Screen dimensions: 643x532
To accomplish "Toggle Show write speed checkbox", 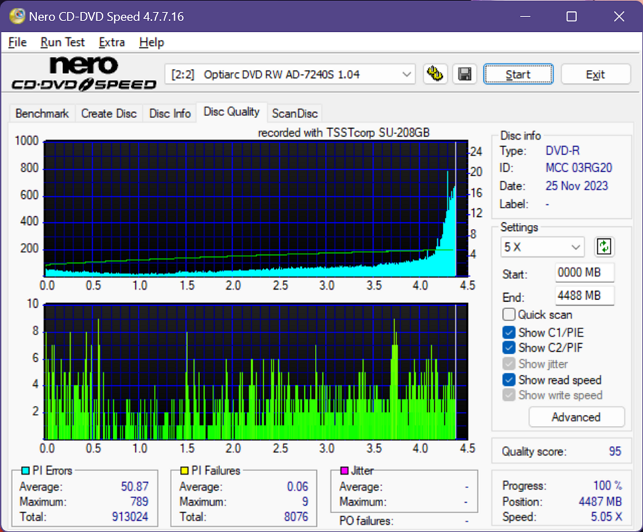I will click(x=508, y=395).
